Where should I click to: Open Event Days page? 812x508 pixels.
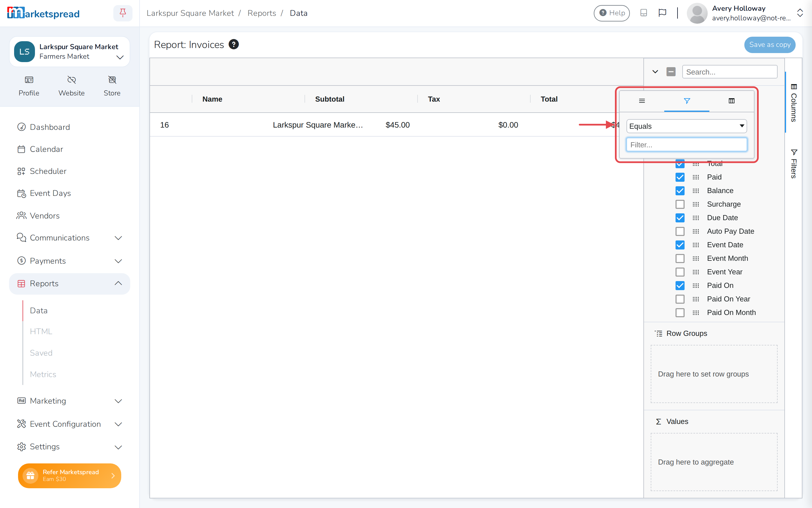coord(50,193)
